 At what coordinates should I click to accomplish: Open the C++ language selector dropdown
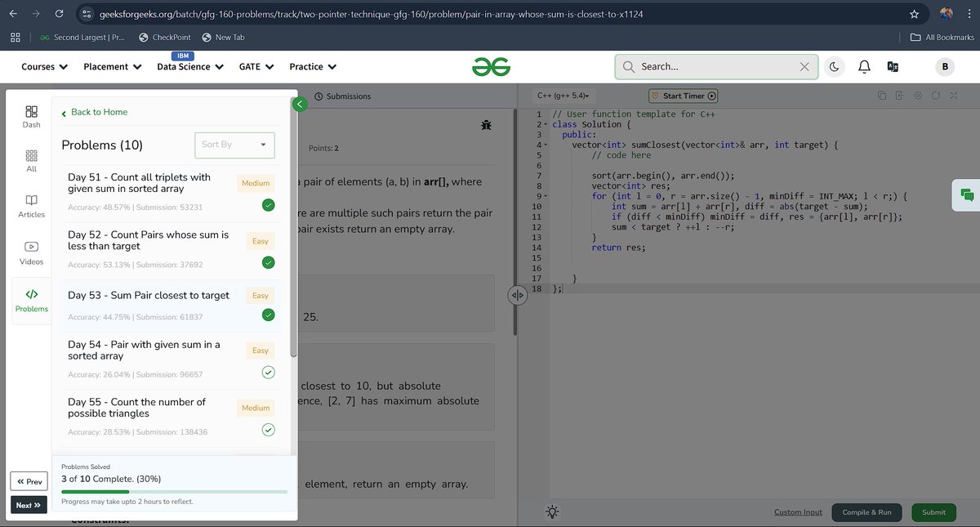tap(563, 96)
